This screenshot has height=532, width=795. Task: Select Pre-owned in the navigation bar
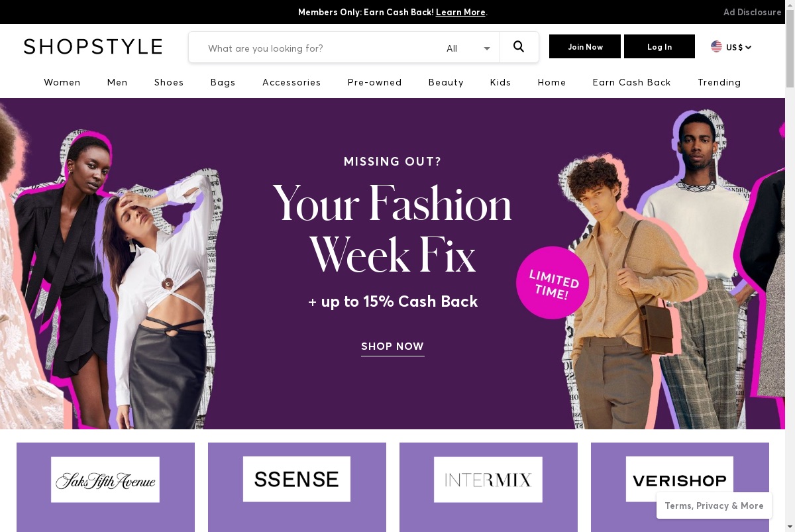(375, 82)
